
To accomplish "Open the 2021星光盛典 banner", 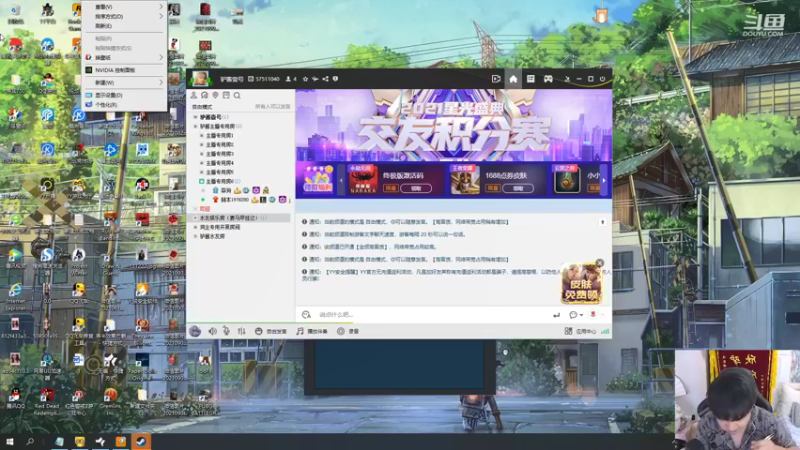I will (454, 126).
